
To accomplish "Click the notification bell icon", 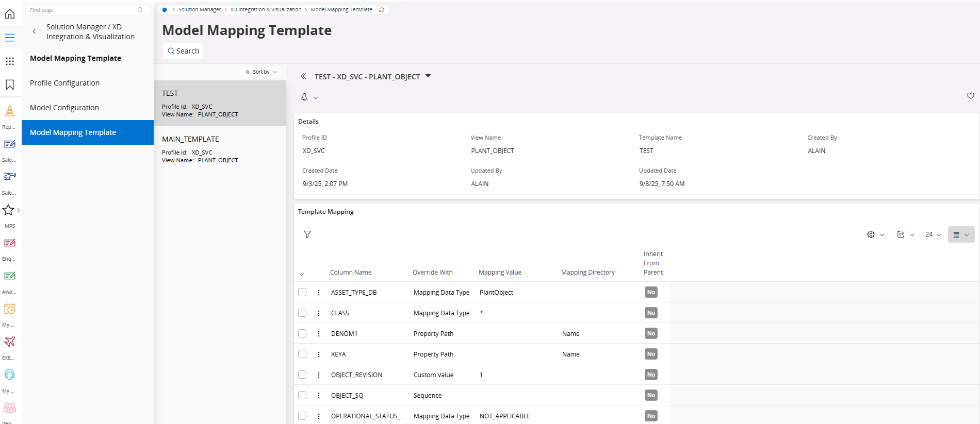I will (x=304, y=97).
